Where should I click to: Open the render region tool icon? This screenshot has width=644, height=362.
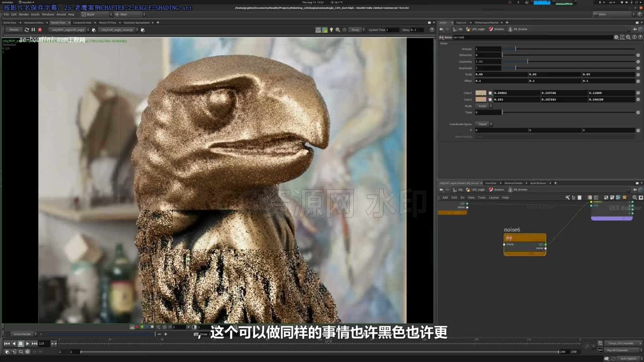tap(318, 30)
